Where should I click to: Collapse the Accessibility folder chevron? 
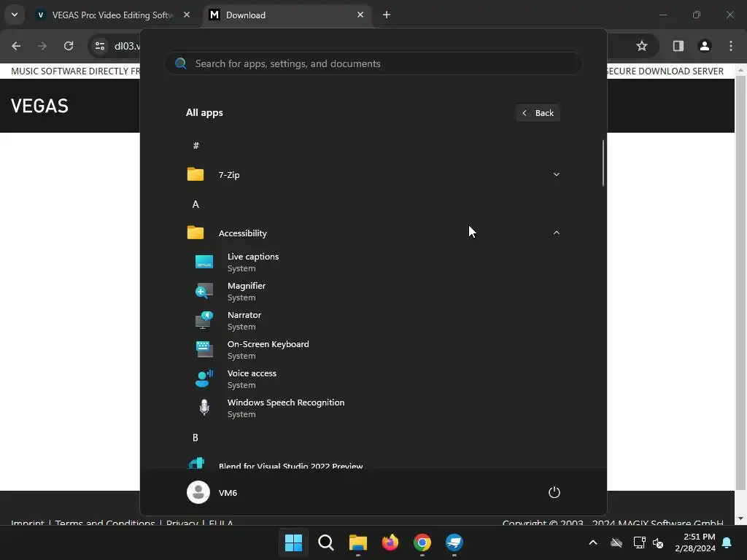coord(556,233)
